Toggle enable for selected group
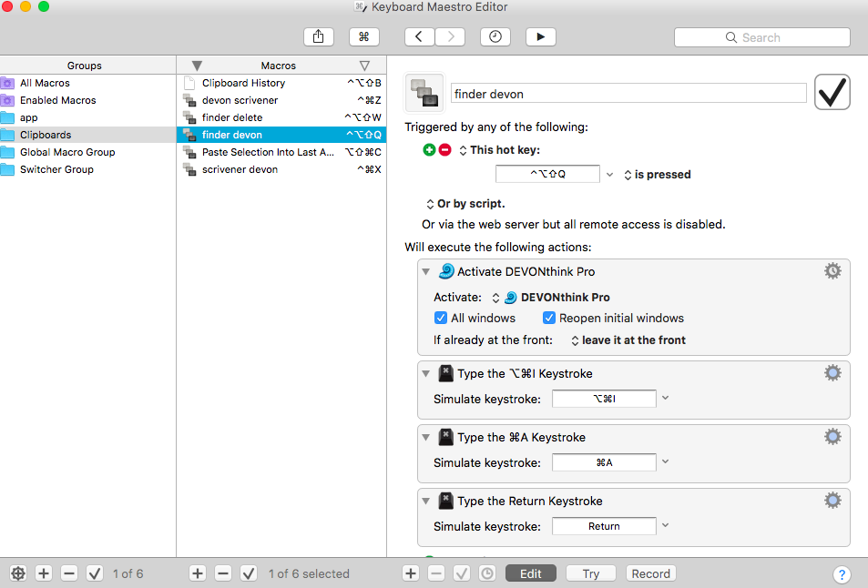The width and height of the screenshot is (868, 588). coord(95,573)
